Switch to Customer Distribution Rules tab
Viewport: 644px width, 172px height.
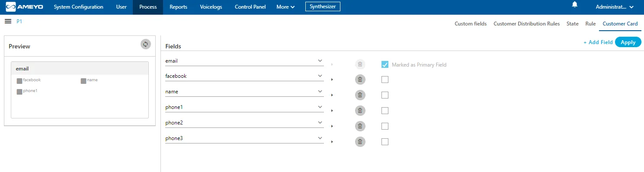(x=527, y=24)
